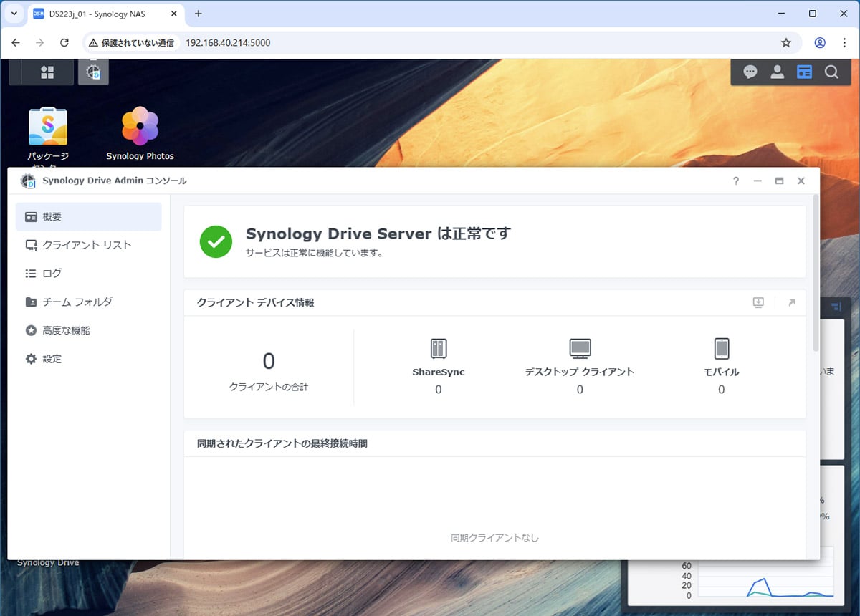This screenshot has width=860, height=616.
Task: Toggle the DSM widgets panel icon
Action: tap(804, 72)
